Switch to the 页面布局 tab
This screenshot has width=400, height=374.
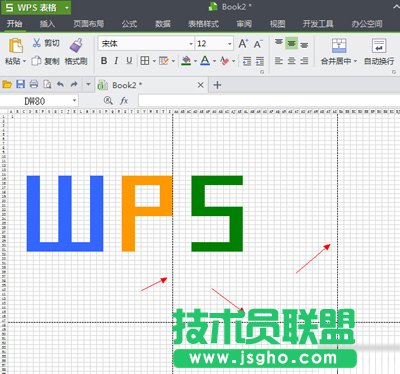click(x=89, y=24)
